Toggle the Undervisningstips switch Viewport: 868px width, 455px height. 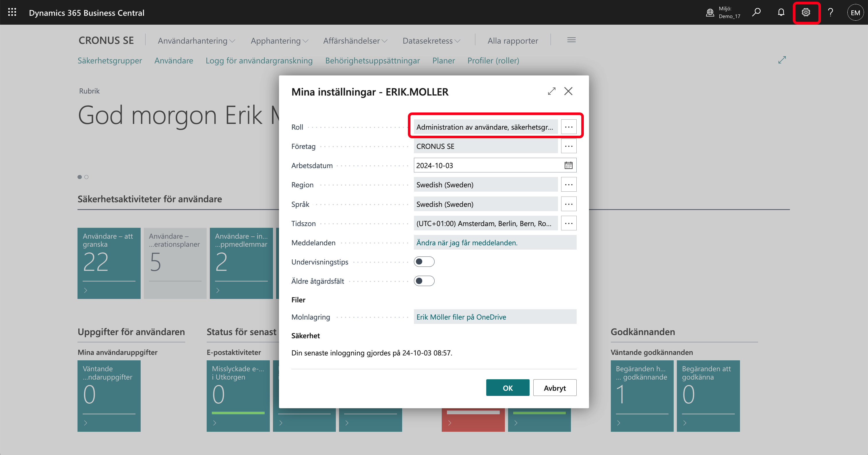coord(424,262)
